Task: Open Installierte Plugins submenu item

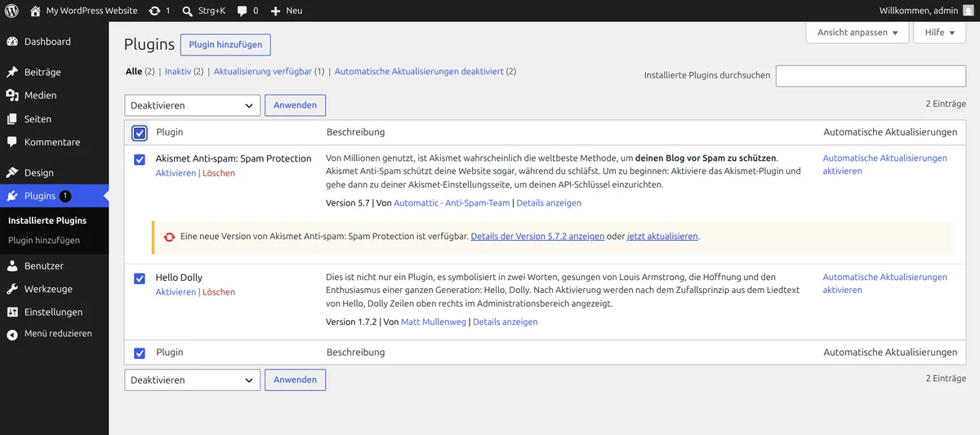Action: click(47, 220)
